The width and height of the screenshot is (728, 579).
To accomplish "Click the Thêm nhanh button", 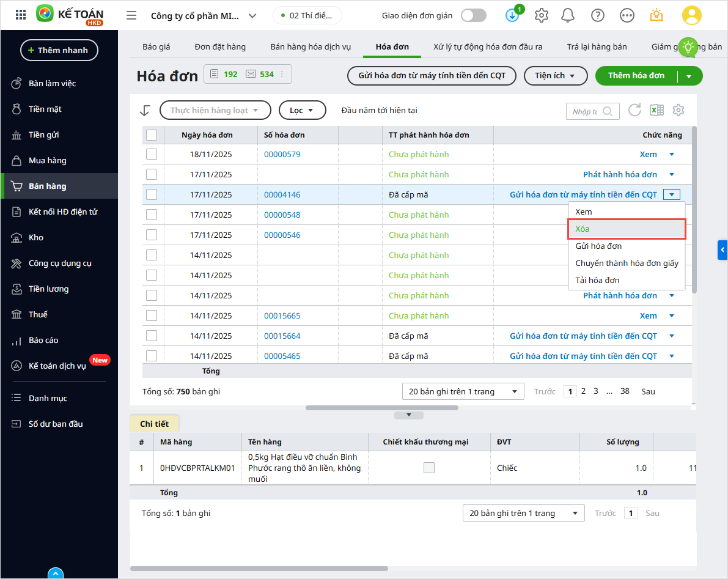I will click(59, 50).
